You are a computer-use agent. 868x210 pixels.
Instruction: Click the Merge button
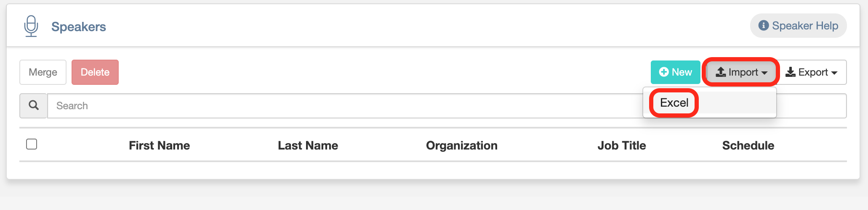tap(43, 72)
